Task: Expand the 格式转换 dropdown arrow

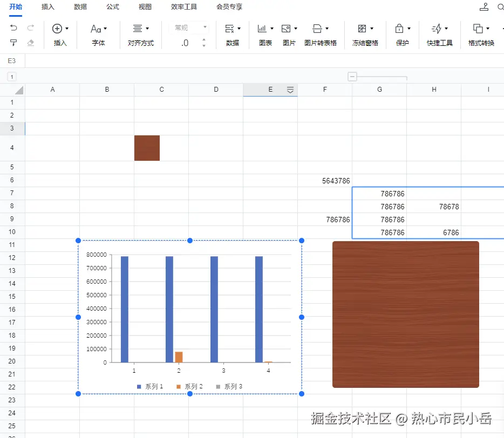Action: click(x=488, y=29)
